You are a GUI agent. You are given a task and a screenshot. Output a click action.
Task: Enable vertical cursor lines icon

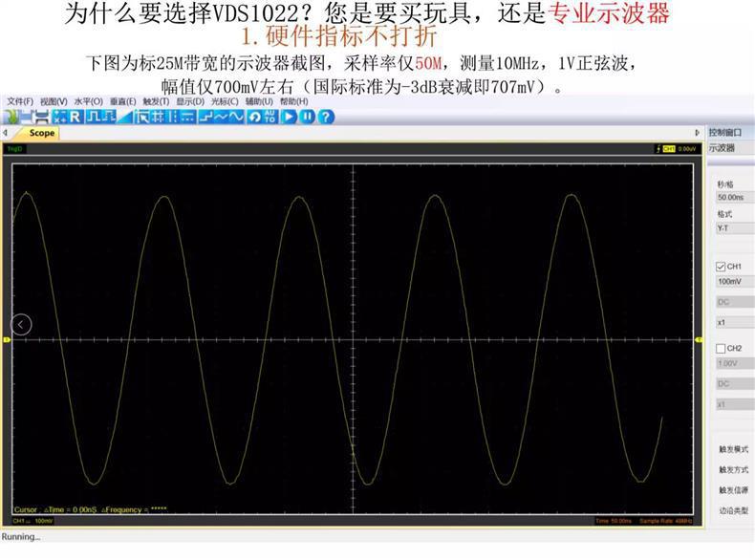(172, 117)
